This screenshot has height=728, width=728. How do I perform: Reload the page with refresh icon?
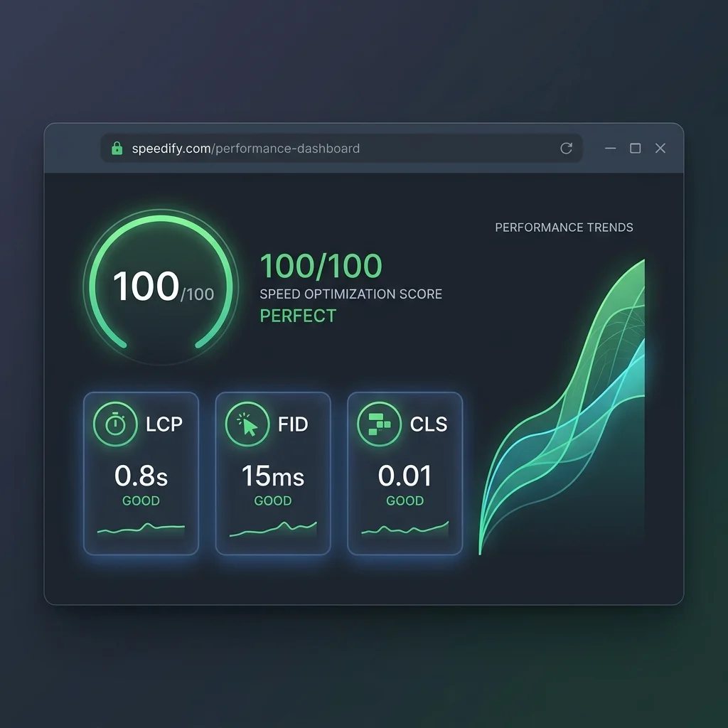(566, 148)
